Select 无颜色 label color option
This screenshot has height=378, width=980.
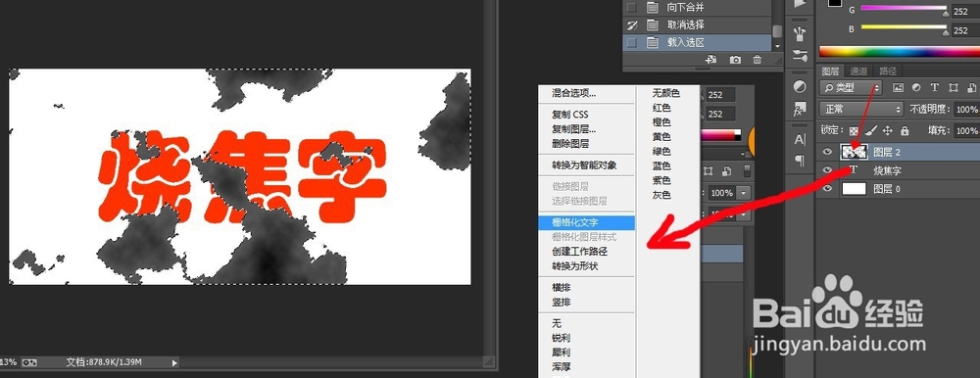(x=666, y=93)
